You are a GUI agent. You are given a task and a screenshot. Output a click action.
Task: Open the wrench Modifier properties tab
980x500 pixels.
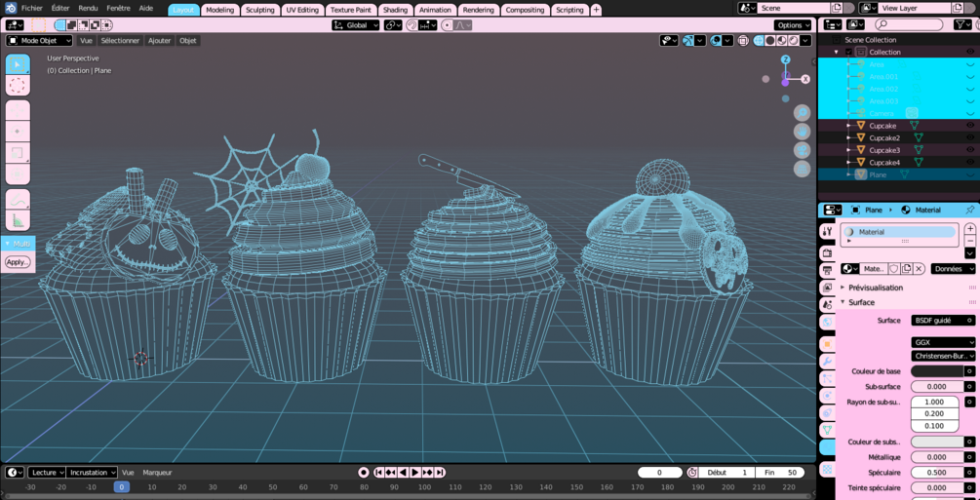(827, 362)
